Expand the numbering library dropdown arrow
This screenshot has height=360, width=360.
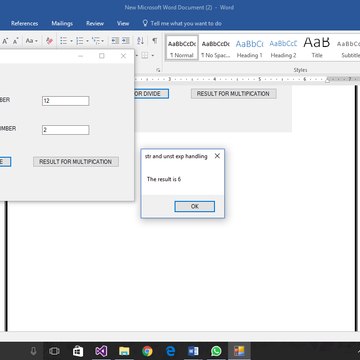(x=87, y=41)
